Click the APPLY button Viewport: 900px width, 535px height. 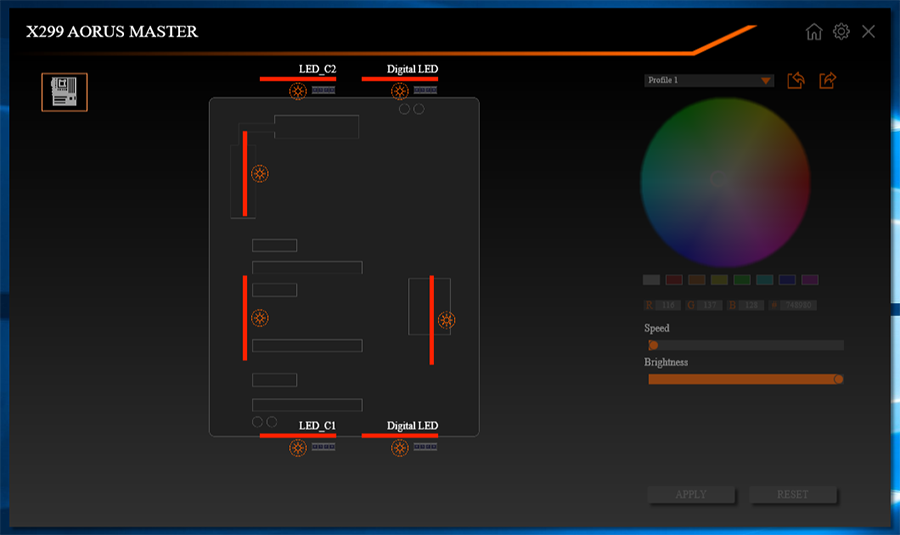(x=691, y=494)
